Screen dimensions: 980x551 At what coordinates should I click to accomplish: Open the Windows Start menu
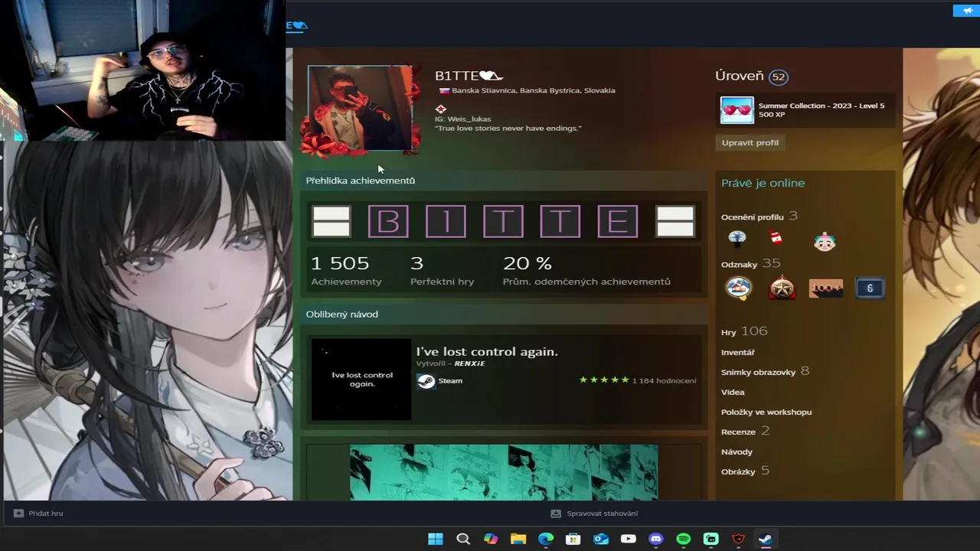tap(436, 539)
